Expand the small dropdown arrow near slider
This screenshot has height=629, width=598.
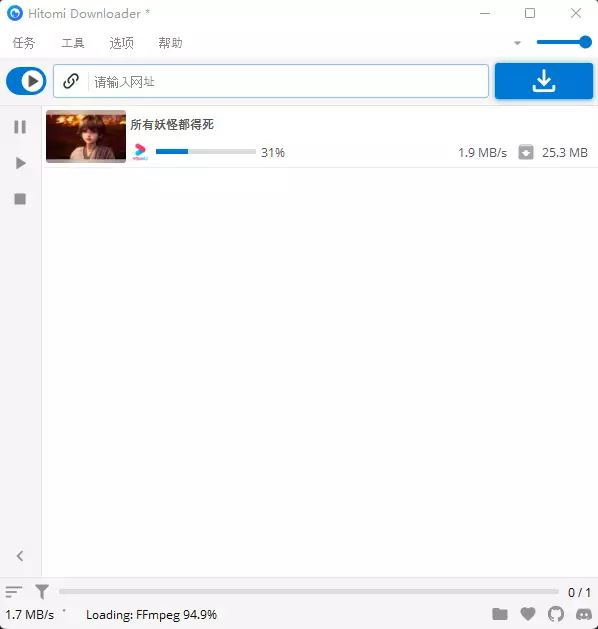(x=517, y=43)
